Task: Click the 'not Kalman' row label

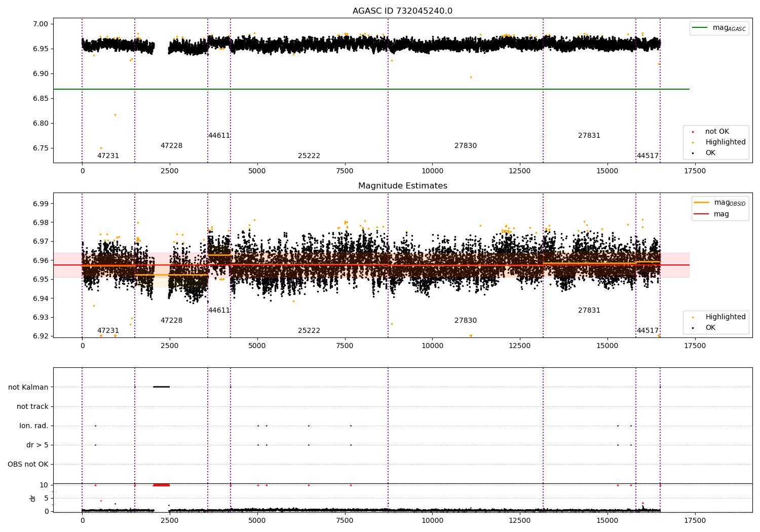Action: point(28,388)
